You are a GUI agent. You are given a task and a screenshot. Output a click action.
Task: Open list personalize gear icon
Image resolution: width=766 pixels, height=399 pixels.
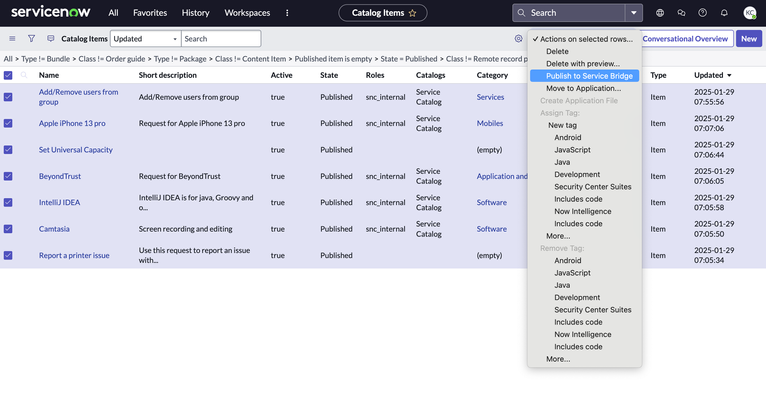point(518,39)
